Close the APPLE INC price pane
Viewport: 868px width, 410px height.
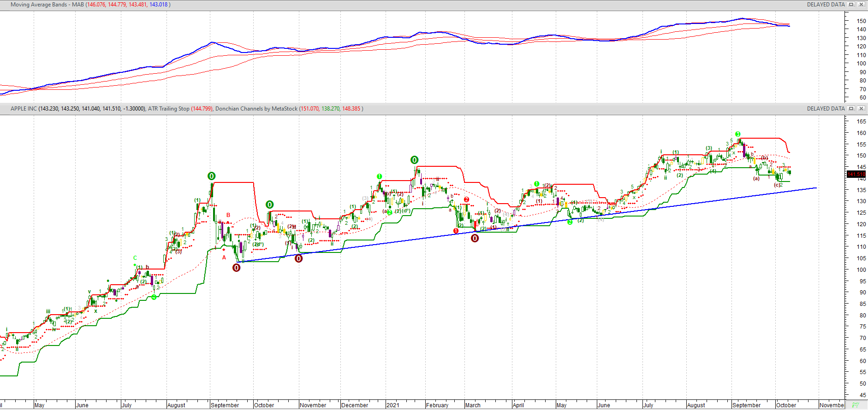tap(861, 109)
